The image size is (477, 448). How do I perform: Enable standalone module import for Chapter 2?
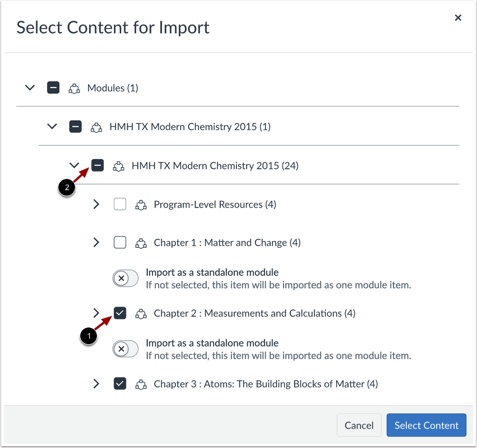click(x=125, y=349)
